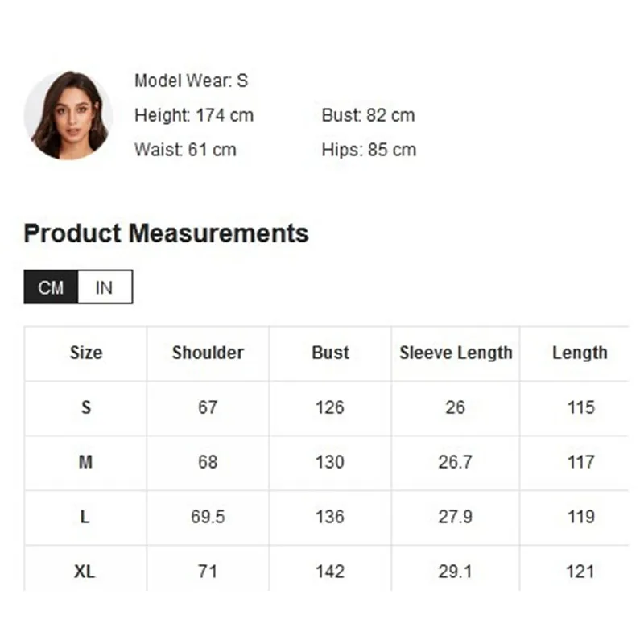Click the 126 bust value for size S
This screenshot has width=644, height=644.
(x=330, y=407)
